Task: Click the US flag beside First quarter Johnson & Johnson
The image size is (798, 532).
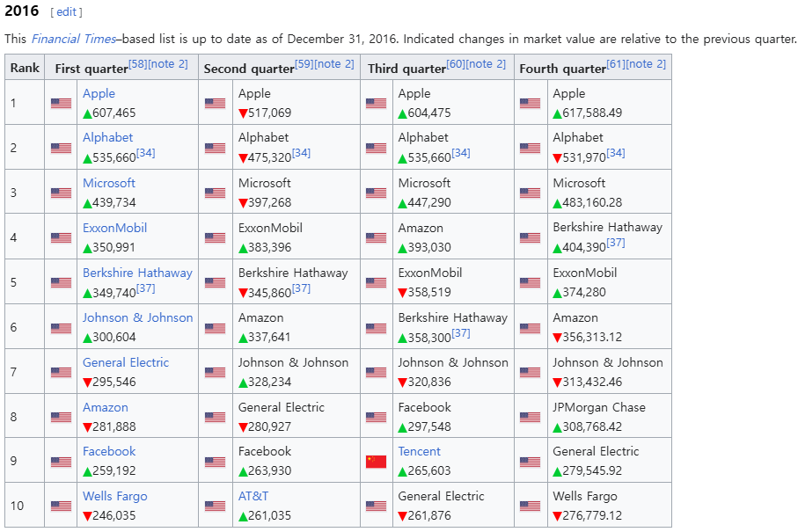Action: (x=61, y=327)
